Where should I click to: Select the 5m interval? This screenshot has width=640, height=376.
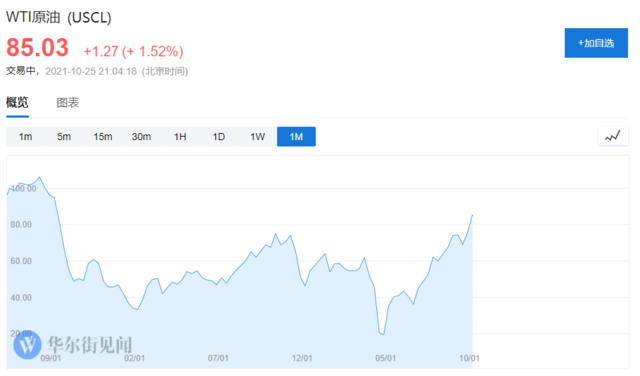64,137
